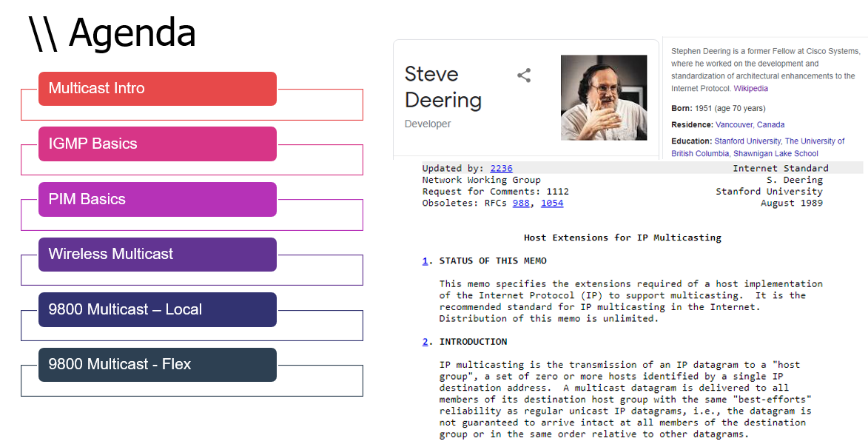Click the Host Extensions for IP Multicasting title
Image resolution: width=868 pixels, height=444 pixels.
click(622, 238)
